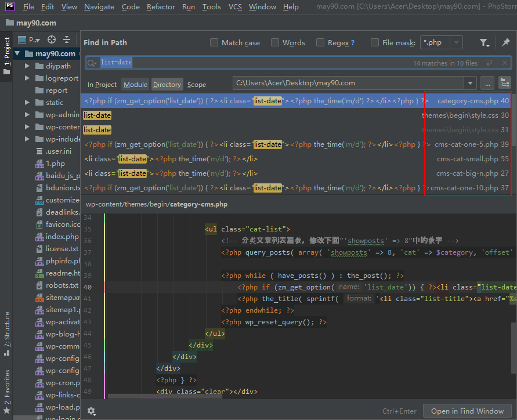Open the File menu
The width and height of the screenshot is (517, 420).
pyautogui.click(x=28, y=6)
